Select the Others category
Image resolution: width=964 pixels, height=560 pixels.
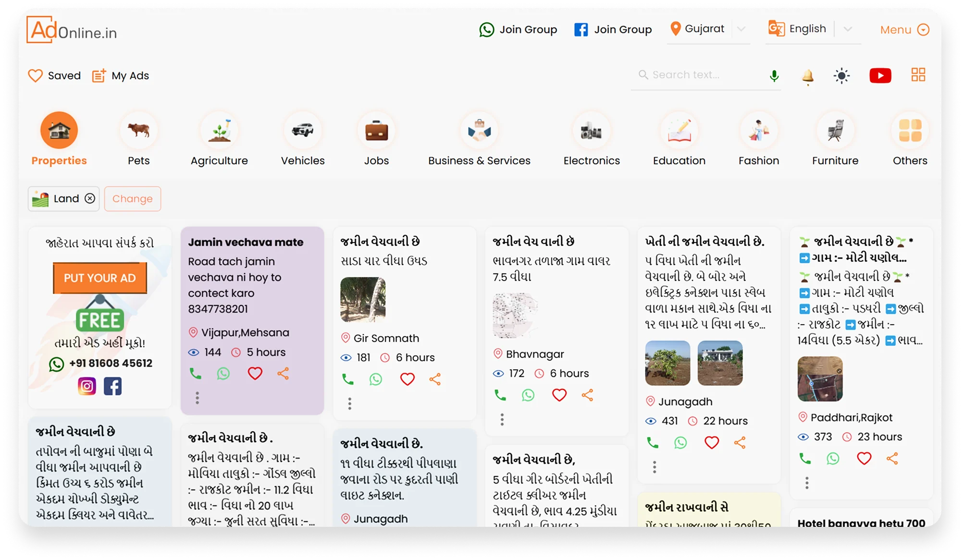(910, 139)
